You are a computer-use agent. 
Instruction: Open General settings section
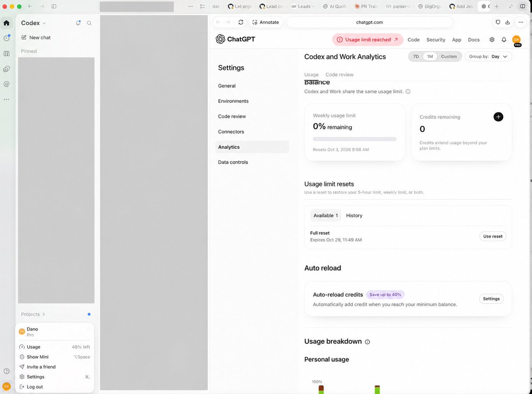pos(252,86)
